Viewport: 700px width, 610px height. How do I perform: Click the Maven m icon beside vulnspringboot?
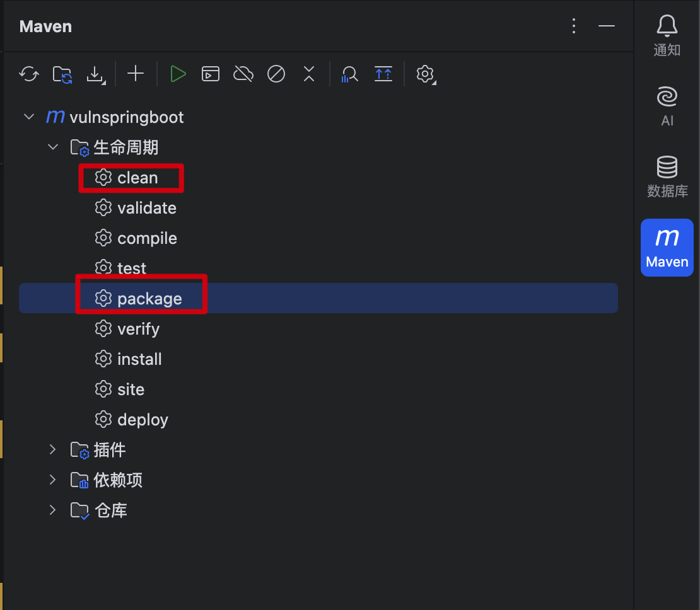55,117
